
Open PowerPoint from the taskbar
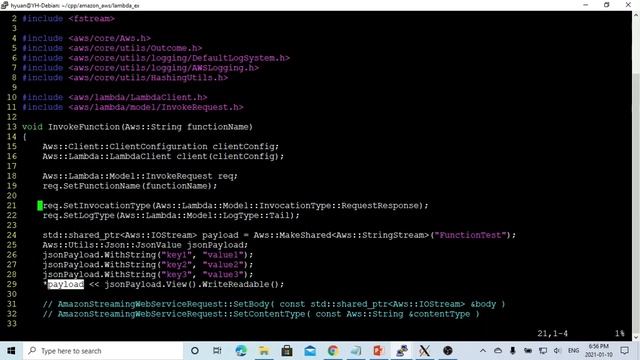(x=378, y=351)
